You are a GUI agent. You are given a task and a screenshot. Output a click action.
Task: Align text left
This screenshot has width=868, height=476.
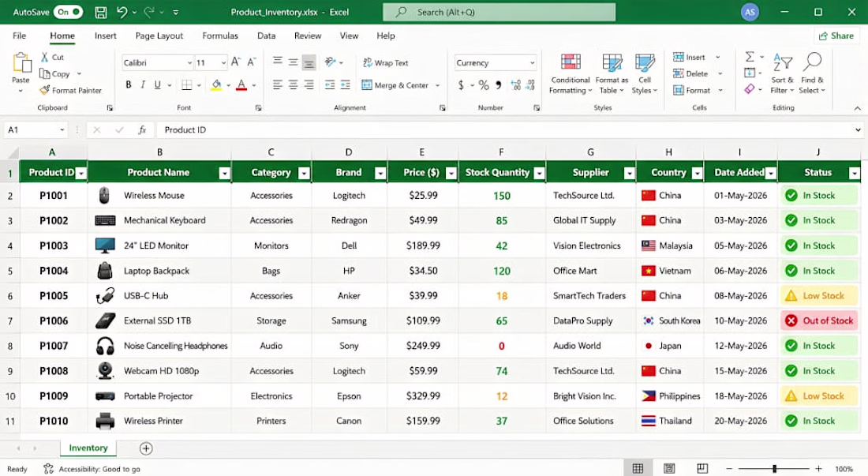click(x=278, y=84)
